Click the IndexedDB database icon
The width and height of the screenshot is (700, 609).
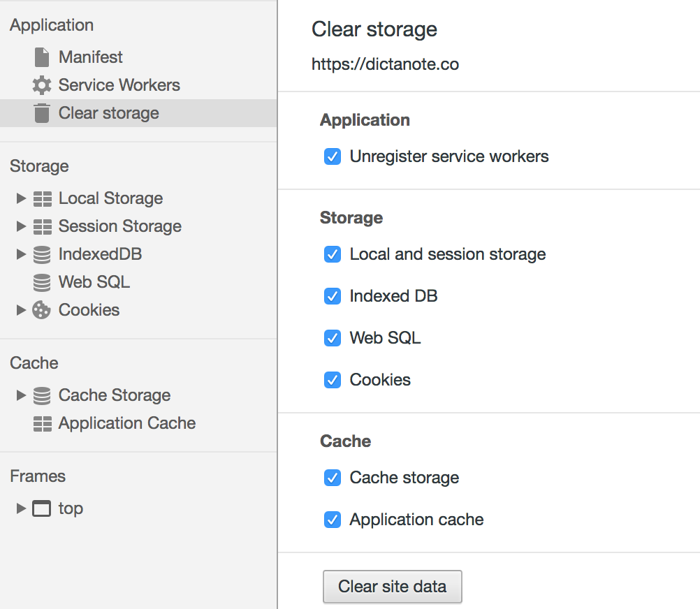coord(42,254)
